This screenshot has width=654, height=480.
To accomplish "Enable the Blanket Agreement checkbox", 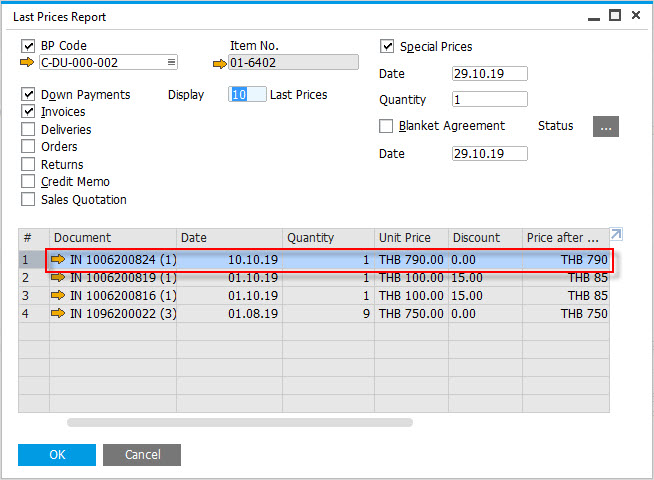I will tap(386, 126).
